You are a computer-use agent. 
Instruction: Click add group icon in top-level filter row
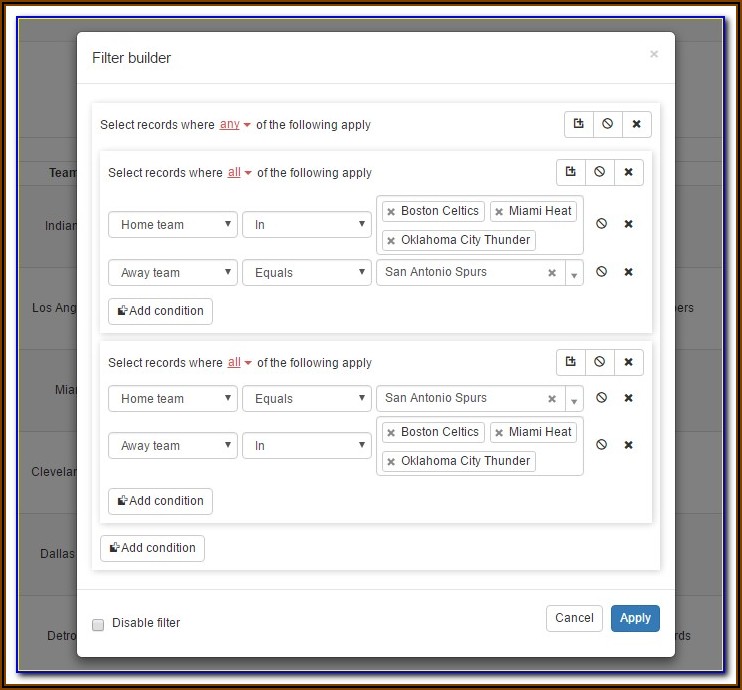578,124
